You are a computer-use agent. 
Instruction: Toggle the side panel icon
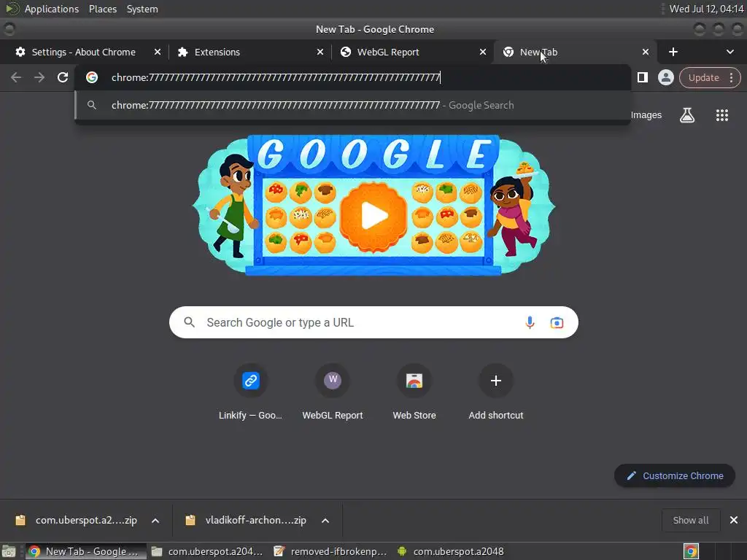643,77
